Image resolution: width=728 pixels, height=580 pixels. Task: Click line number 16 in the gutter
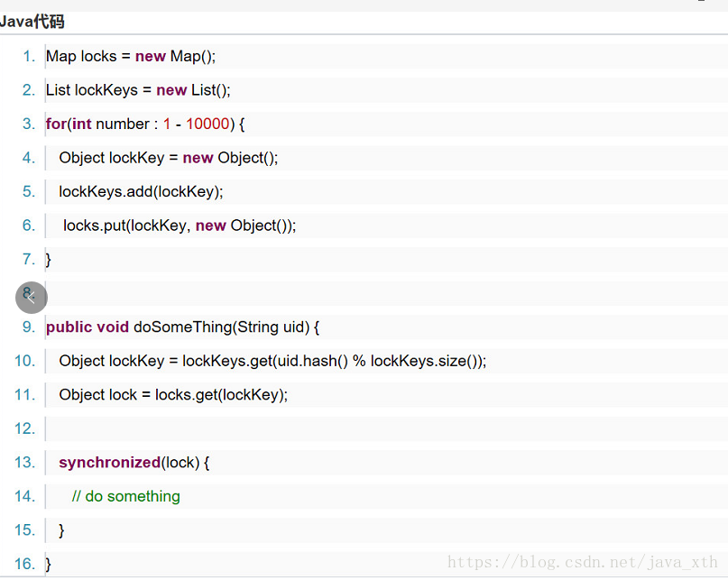[x=24, y=564]
